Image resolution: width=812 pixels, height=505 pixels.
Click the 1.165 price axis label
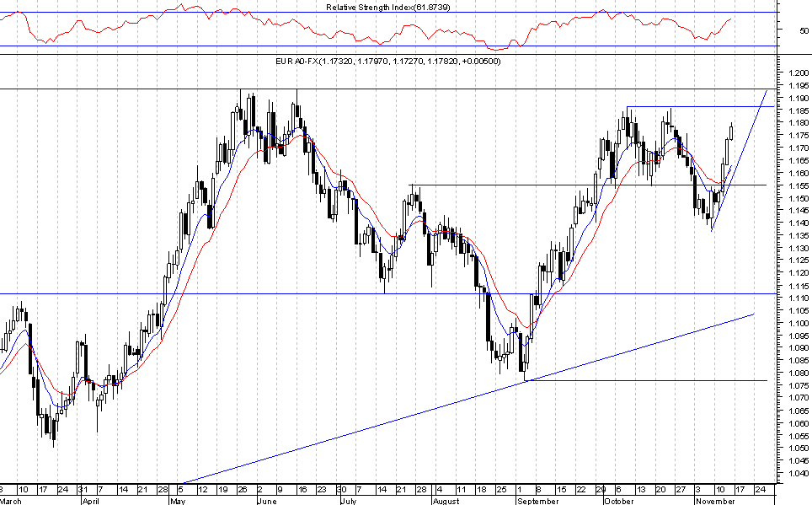coord(799,161)
